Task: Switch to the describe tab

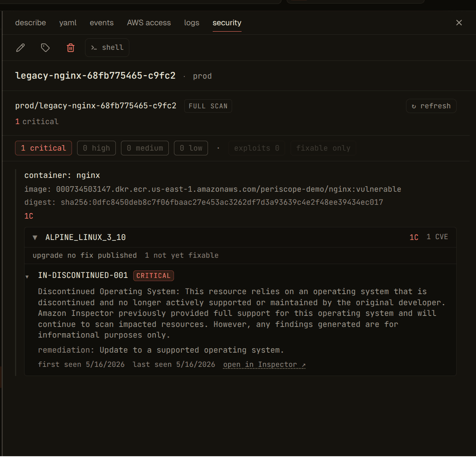Action: point(30,23)
